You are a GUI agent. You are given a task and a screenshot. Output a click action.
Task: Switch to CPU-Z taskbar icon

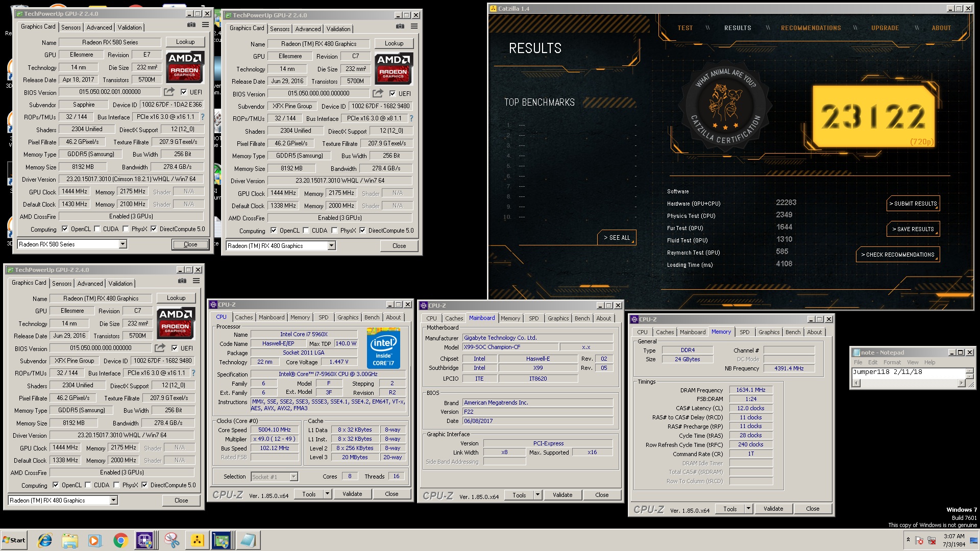144,540
